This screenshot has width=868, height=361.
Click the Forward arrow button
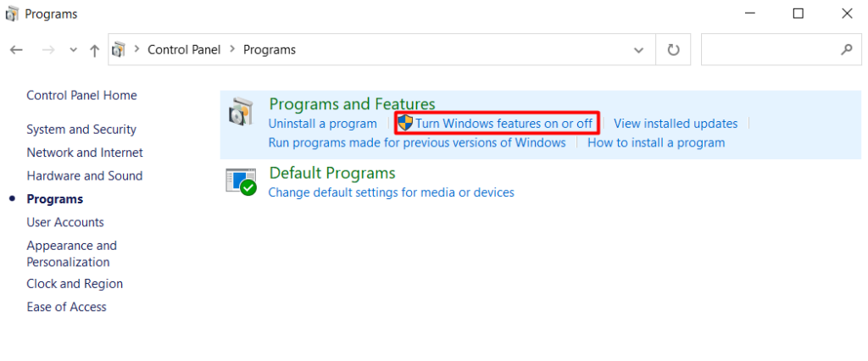tap(47, 50)
